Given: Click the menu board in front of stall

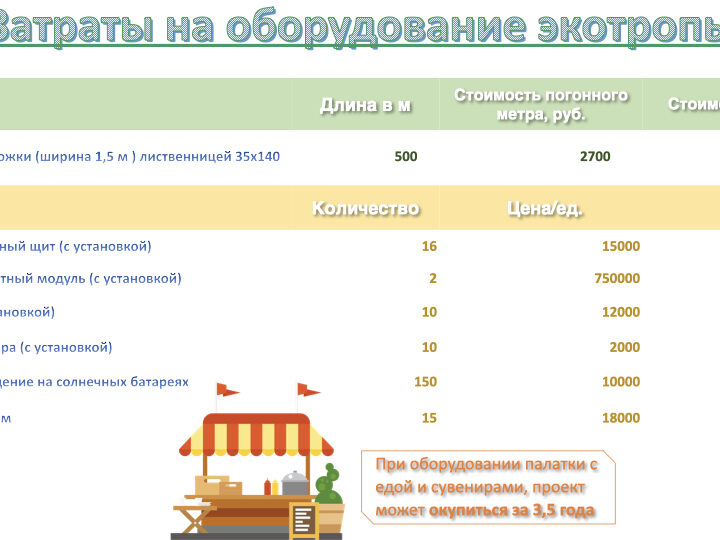Looking at the screenshot, I should (x=302, y=518).
